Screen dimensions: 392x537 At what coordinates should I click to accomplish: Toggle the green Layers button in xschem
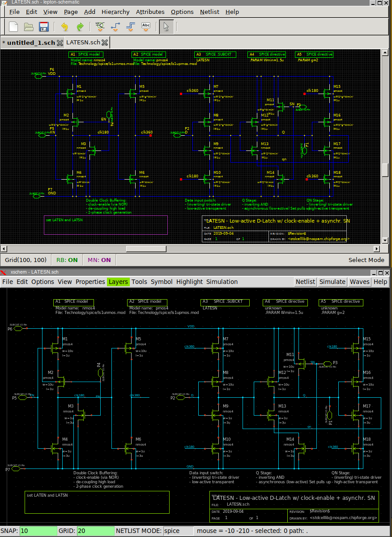point(118,282)
